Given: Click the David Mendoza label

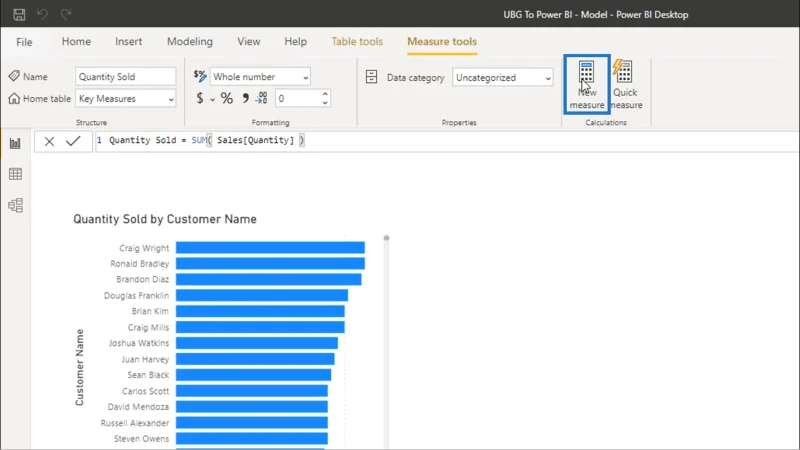Looking at the screenshot, I should click(x=138, y=407).
